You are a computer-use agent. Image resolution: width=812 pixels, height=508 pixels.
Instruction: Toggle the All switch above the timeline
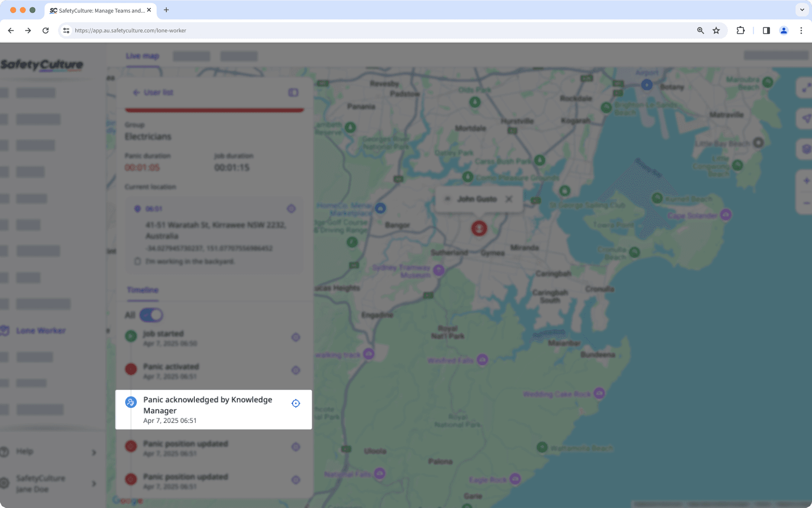tap(150, 315)
